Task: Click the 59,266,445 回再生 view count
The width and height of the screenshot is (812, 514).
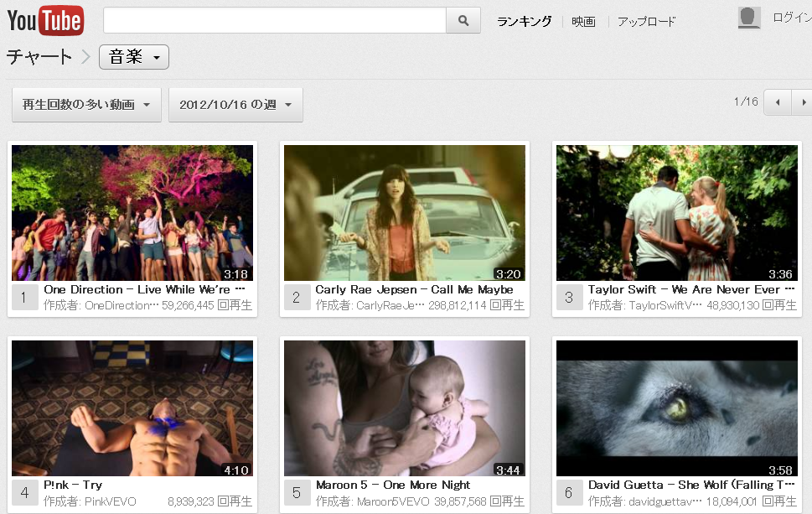Action: pyautogui.click(x=207, y=306)
